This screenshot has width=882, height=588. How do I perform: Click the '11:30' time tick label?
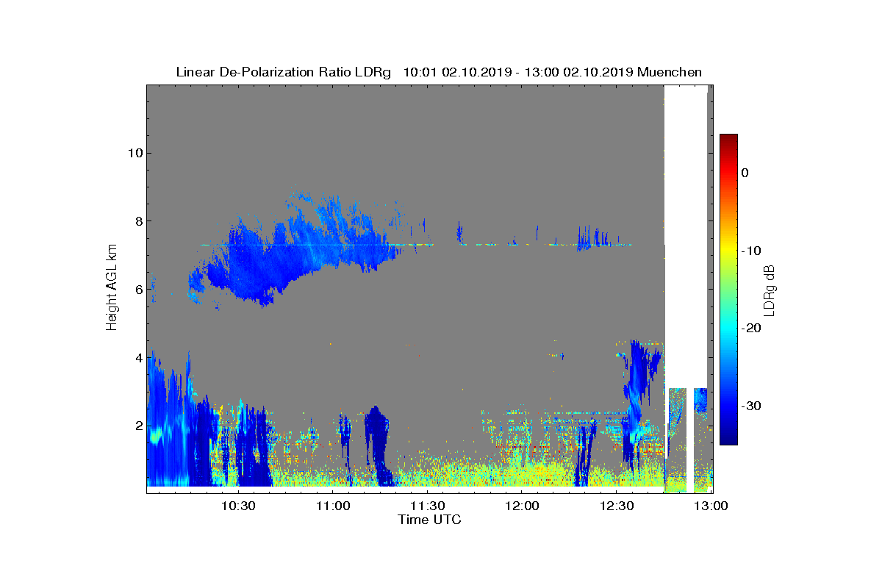(427, 506)
